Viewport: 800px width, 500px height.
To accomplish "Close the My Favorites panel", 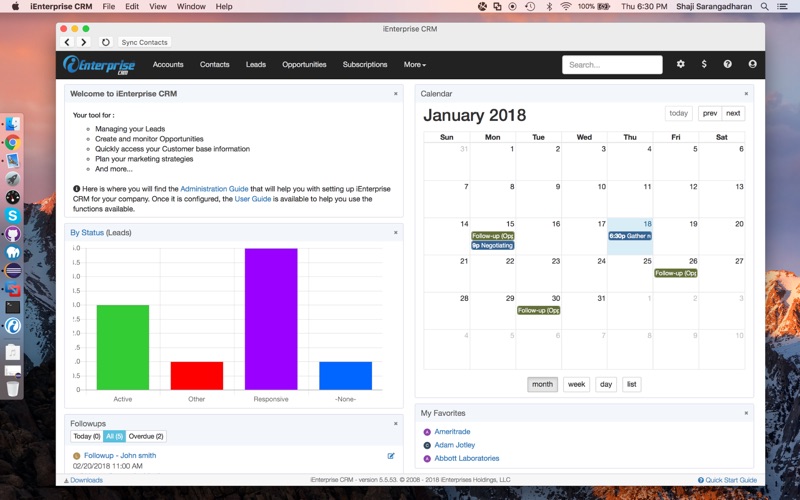I will [746, 413].
